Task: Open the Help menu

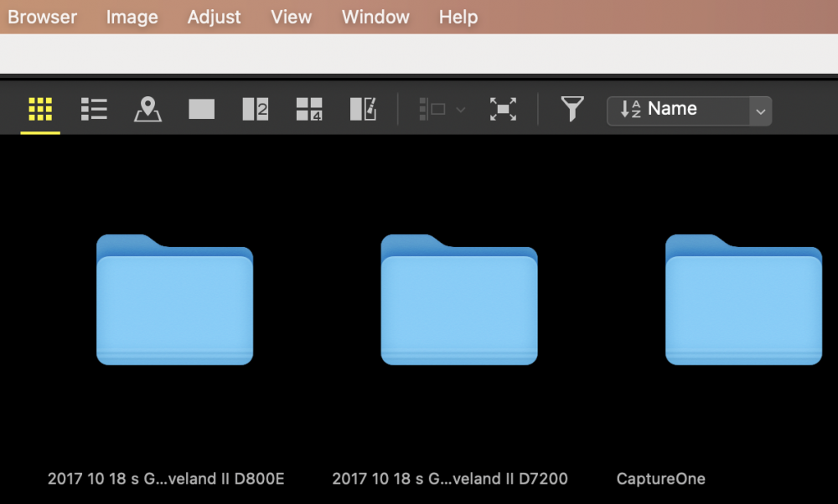Action: (x=458, y=17)
